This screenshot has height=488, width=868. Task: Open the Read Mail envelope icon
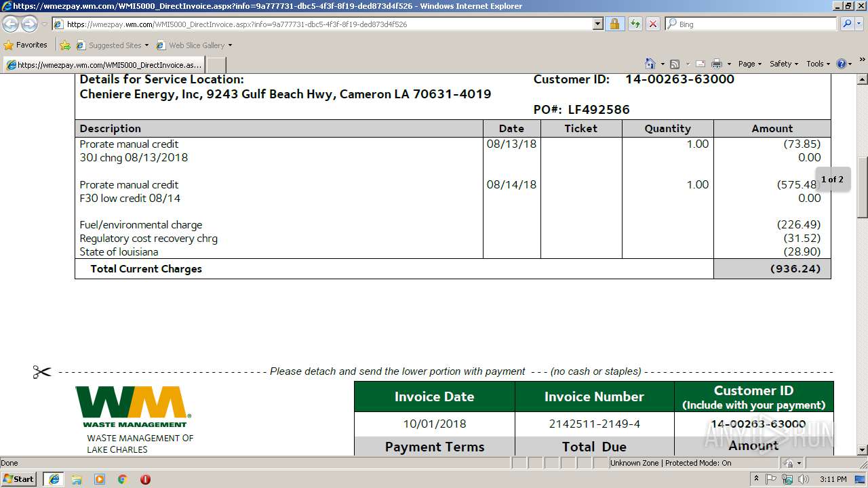701,64
